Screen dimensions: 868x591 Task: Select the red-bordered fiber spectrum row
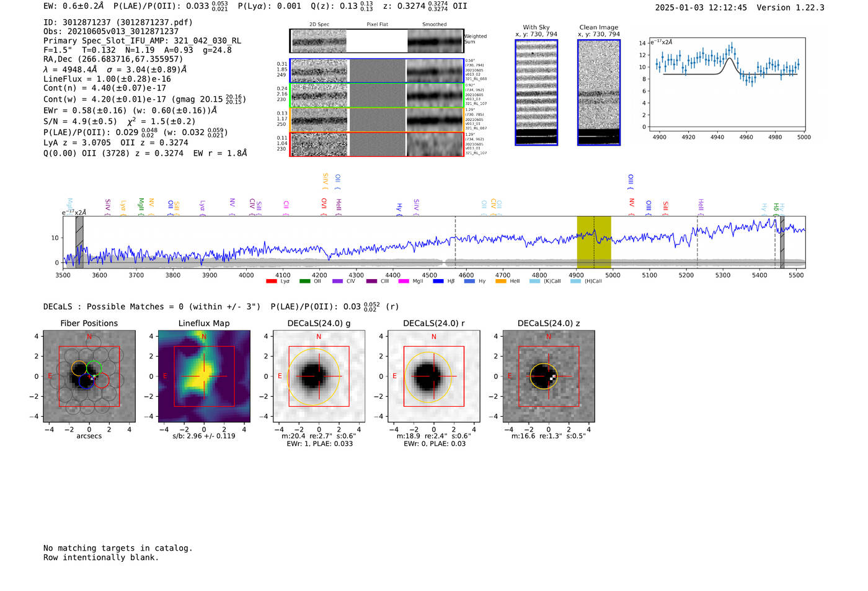click(x=377, y=144)
